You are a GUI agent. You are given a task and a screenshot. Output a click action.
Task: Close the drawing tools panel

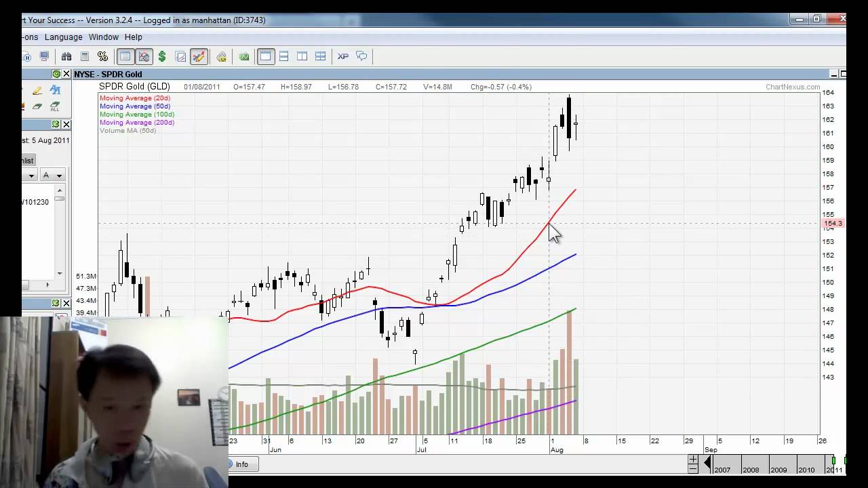click(66, 74)
